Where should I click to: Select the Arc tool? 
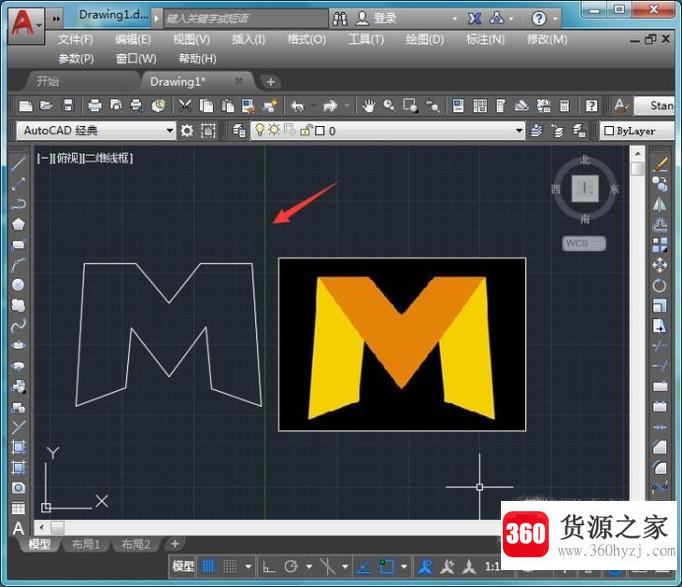pyautogui.click(x=18, y=264)
